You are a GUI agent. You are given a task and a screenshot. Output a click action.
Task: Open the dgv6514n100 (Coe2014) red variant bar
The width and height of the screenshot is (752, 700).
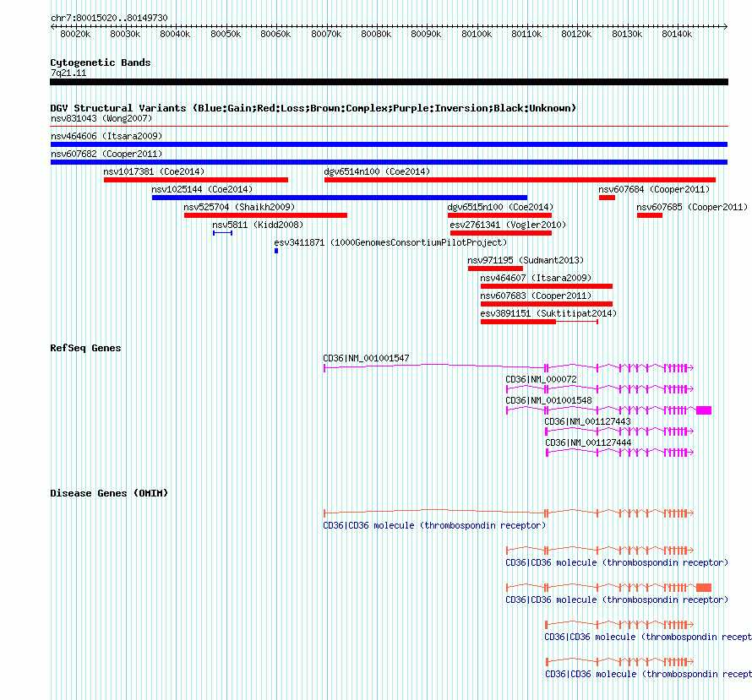click(x=520, y=180)
